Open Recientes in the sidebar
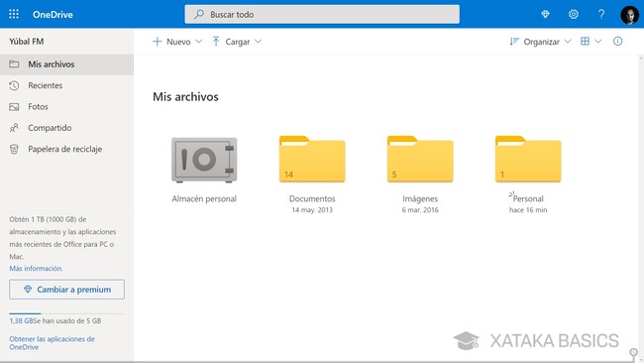The image size is (644, 363). [66, 85]
